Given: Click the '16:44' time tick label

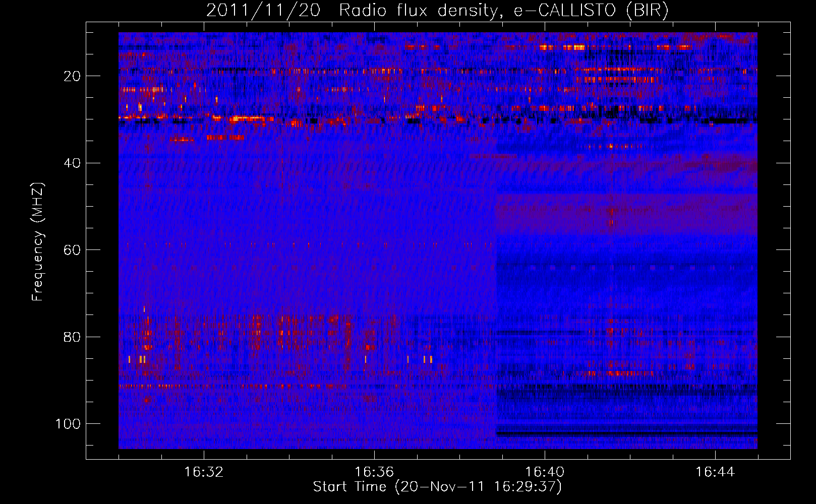Looking at the screenshot, I should 715,472.
